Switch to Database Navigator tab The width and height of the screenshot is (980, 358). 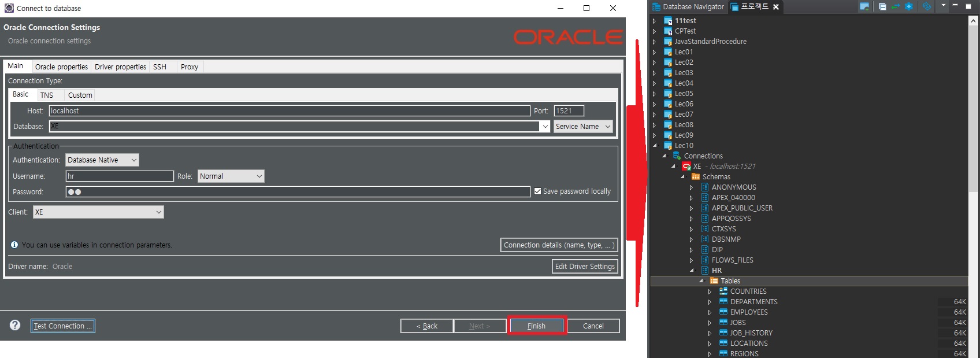point(688,7)
